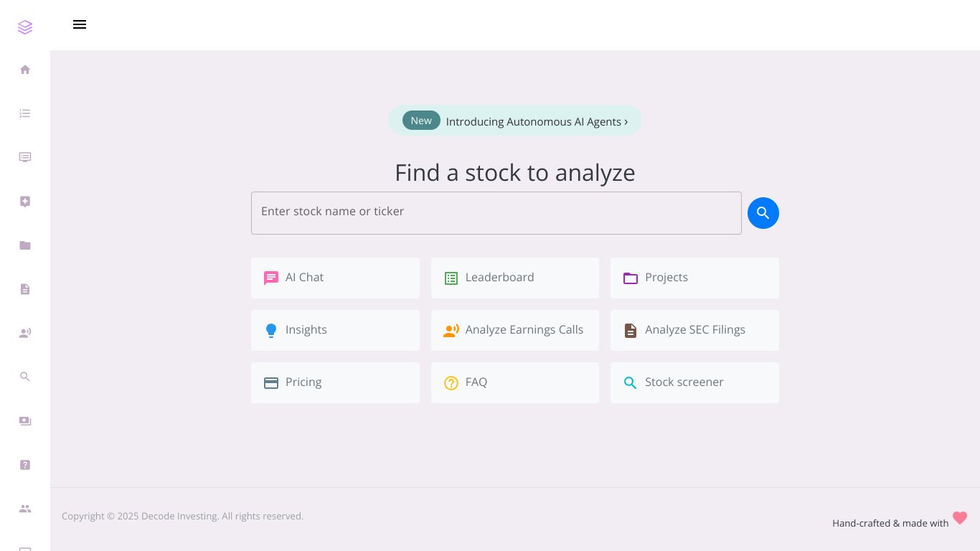
Task: Click the sidebar question mark icon
Action: [x=25, y=465]
